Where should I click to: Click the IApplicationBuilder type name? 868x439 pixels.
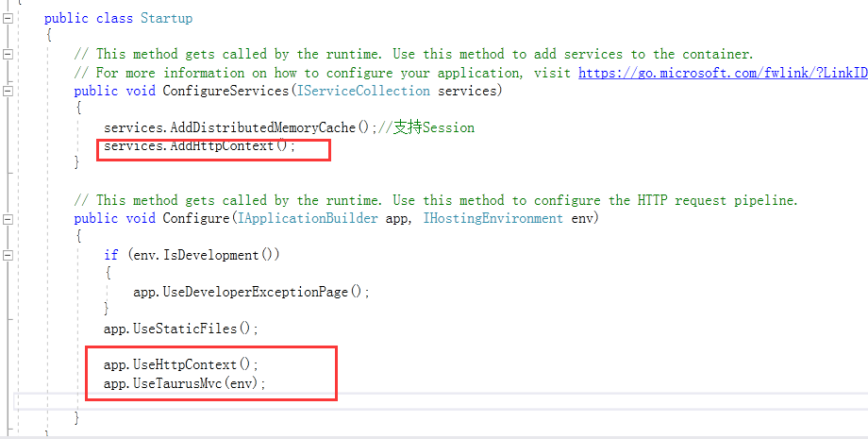click(x=308, y=219)
